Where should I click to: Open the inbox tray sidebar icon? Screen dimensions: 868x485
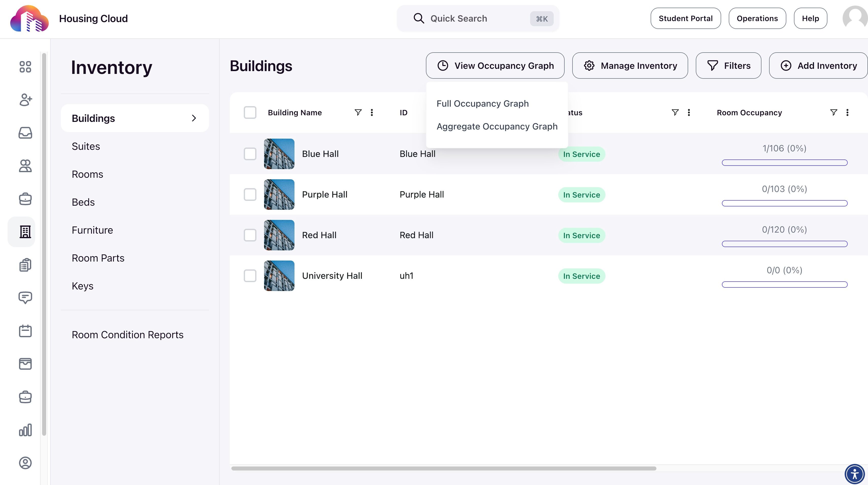25,133
